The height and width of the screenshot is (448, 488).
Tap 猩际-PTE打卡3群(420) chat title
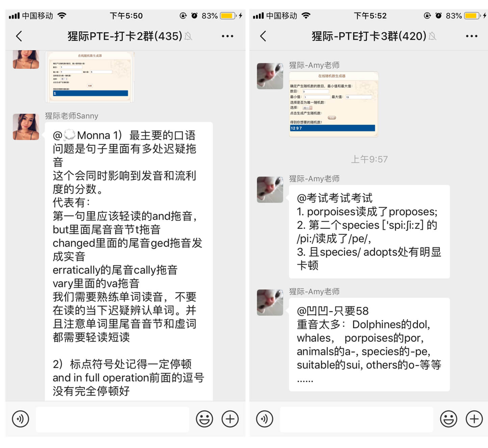[369, 36]
